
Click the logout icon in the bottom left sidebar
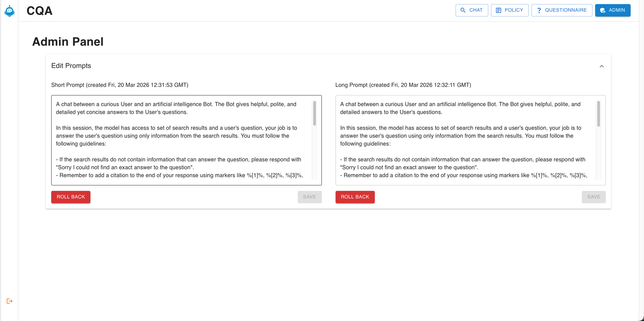click(x=9, y=301)
